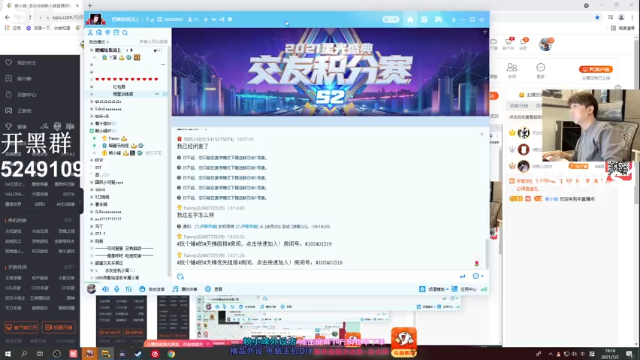The height and width of the screenshot is (360, 640).
Task: Click the free speech mode button
Action: click(152, 289)
